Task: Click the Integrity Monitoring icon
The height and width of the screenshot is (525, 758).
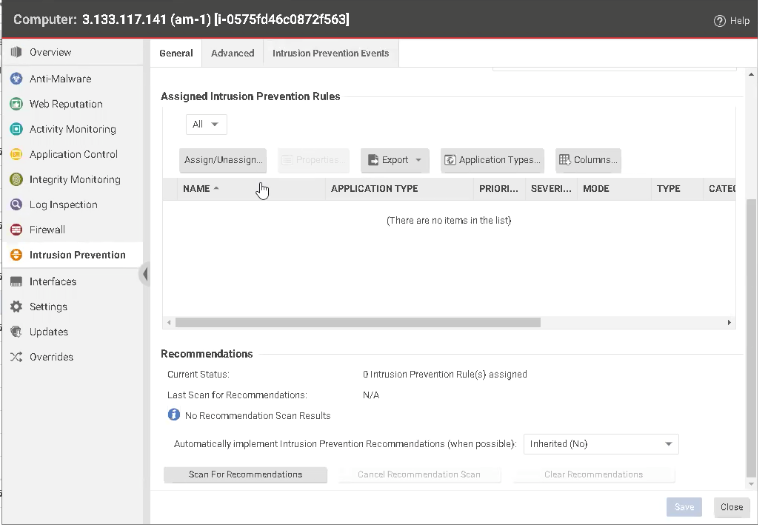Action: [16, 180]
